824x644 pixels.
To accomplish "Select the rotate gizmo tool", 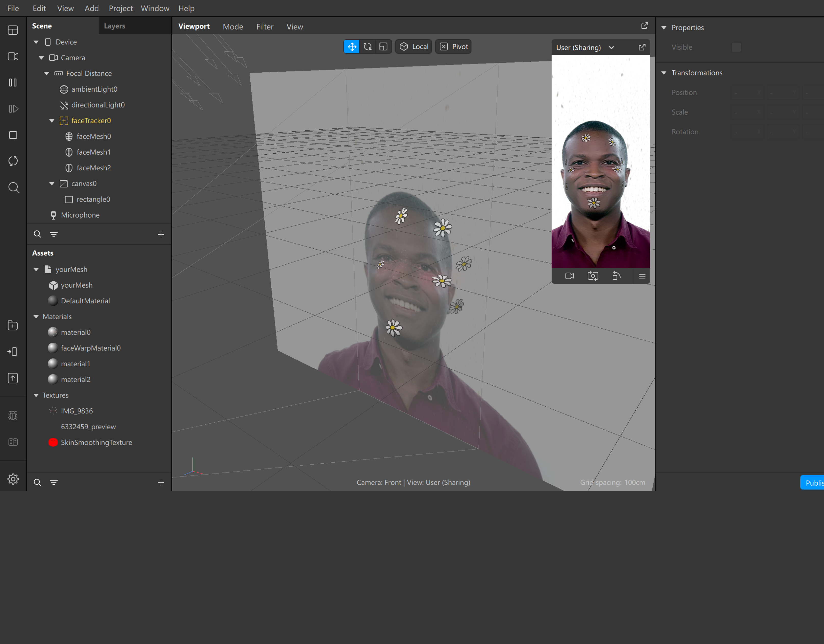I will [x=367, y=46].
